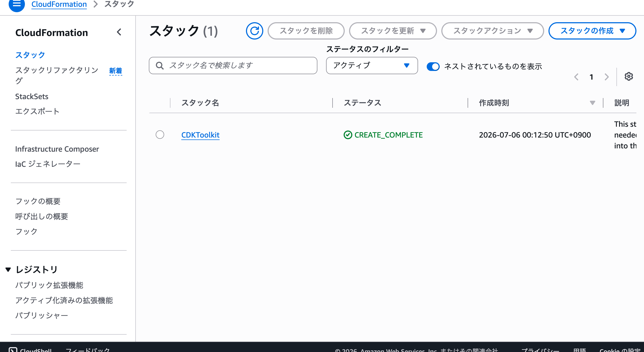Click the スタック名 column header

pos(200,103)
